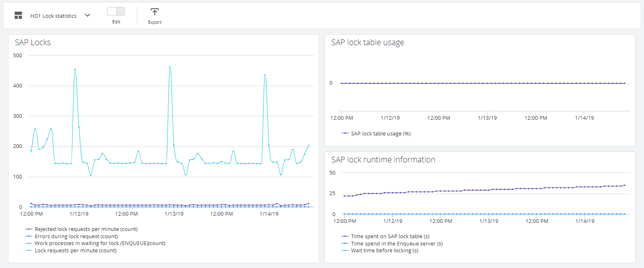
Task: Open the HD1 Lock statistics dashboard selector
Action: [54, 16]
